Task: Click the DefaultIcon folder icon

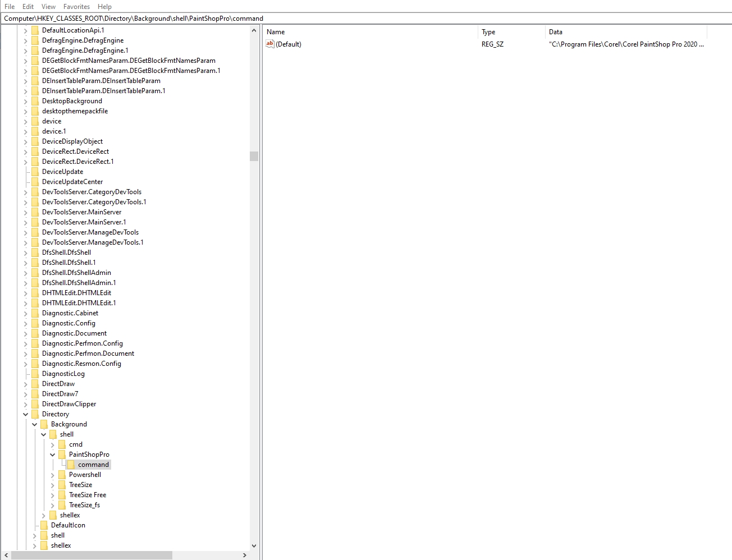Action: [x=44, y=525]
